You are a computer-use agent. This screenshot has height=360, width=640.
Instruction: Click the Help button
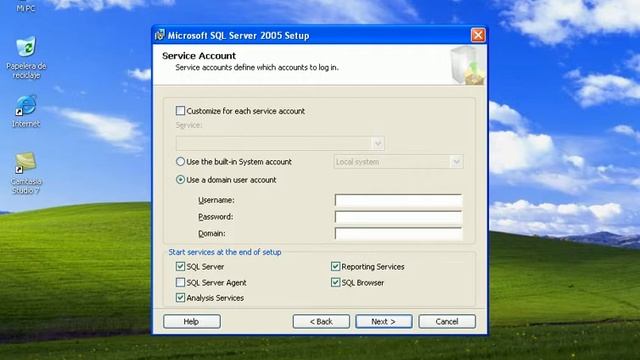[x=192, y=322]
